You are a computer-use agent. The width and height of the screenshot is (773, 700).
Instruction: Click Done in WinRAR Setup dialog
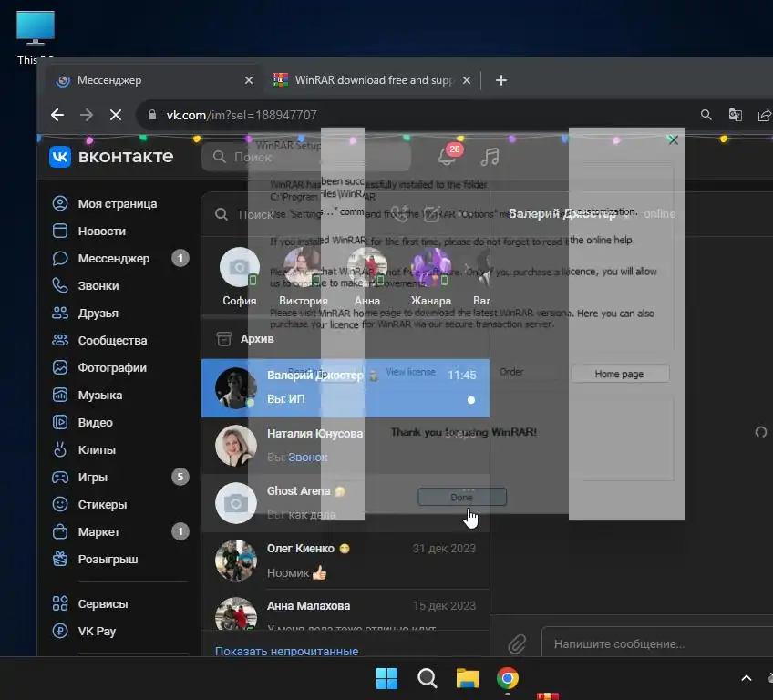coord(462,497)
